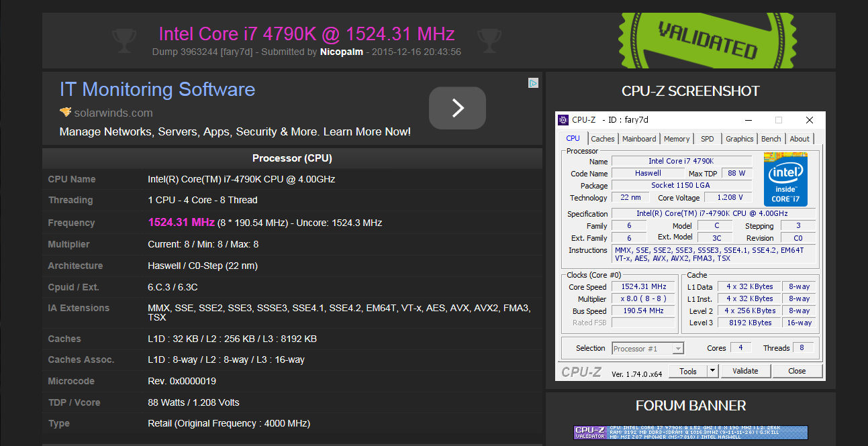This screenshot has height=446, width=868.
Task: Click the Validate button
Action: pyautogui.click(x=745, y=371)
